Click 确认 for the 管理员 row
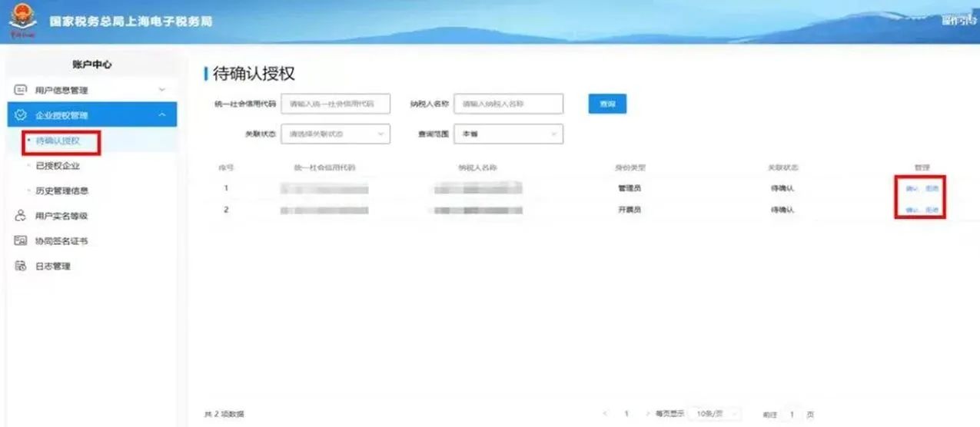 coord(912,188)
